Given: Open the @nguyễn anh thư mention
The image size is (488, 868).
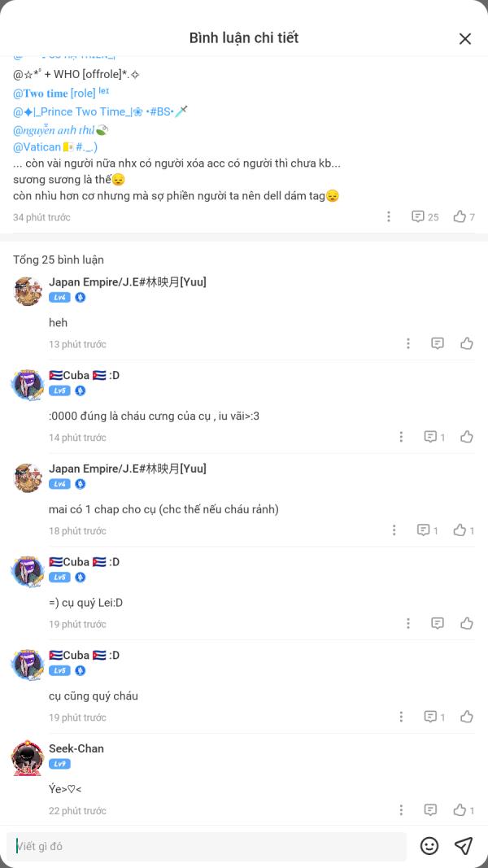Looking at the screenshot, I should pyautogui.click(x=60, y=131).
